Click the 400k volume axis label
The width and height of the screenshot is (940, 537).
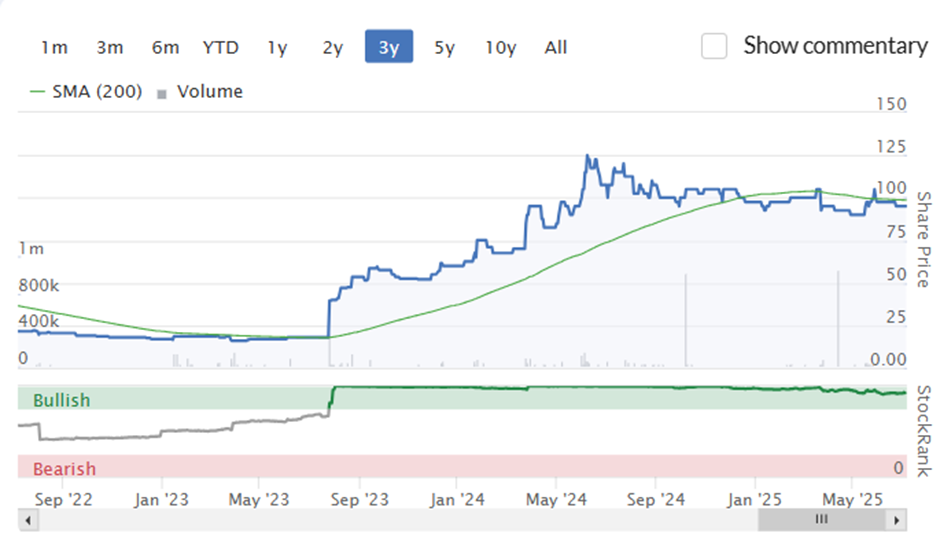38,321
